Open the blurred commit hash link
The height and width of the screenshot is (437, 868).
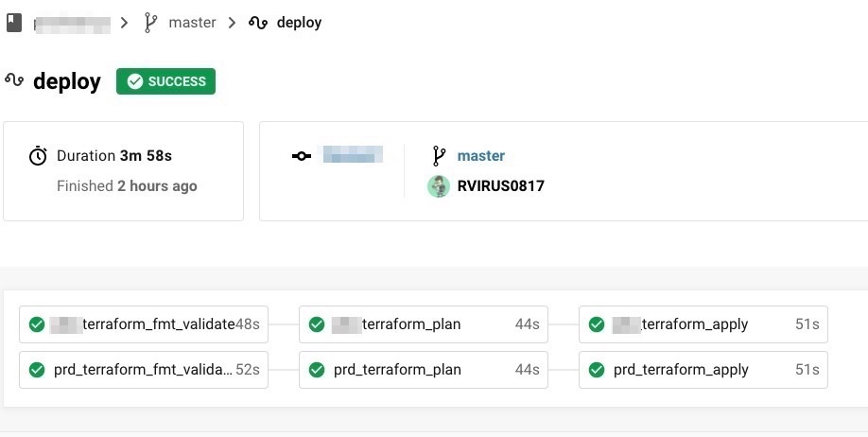[x=353, y=155]
